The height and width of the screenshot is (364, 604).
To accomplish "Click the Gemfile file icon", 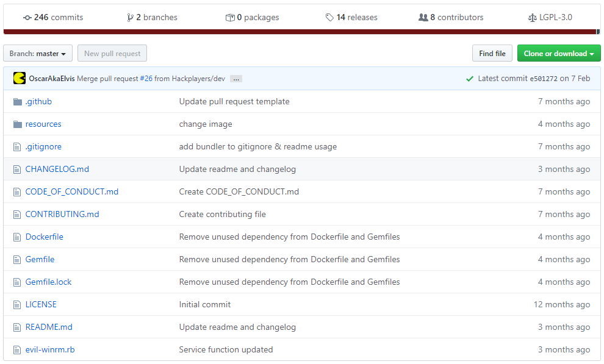I will [17, 260].
